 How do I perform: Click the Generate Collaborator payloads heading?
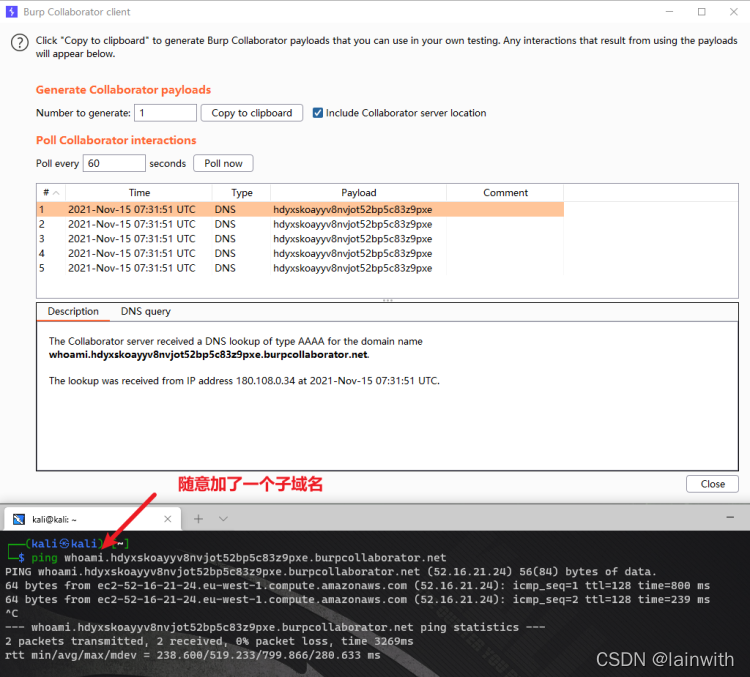[123, 90]
